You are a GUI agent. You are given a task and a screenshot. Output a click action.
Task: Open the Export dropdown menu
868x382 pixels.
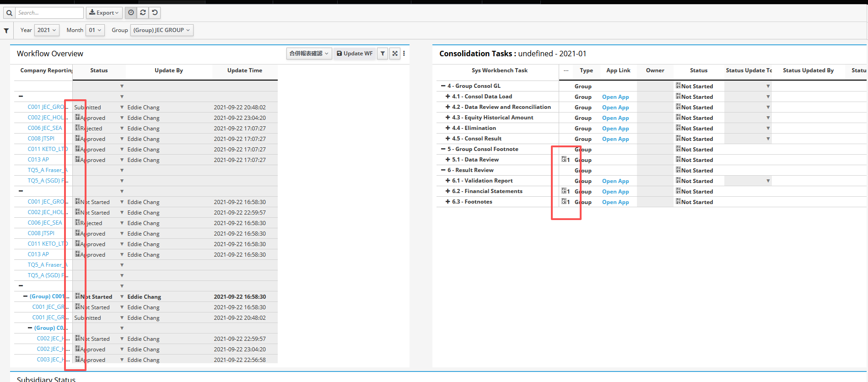pos(104,13)
